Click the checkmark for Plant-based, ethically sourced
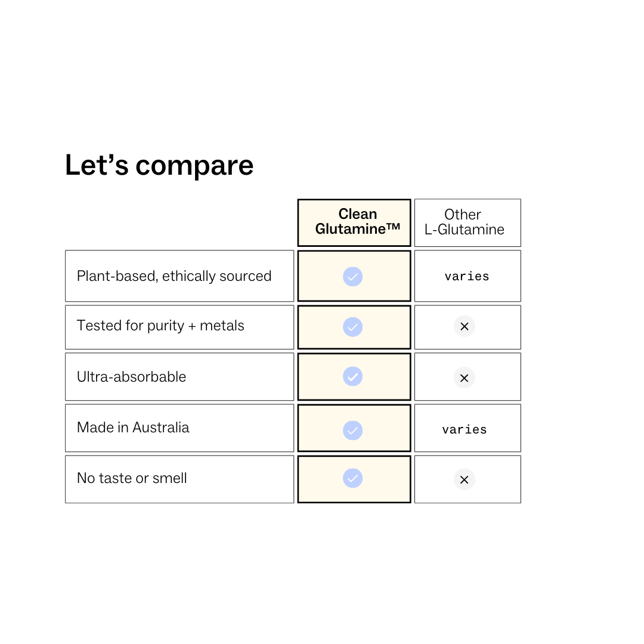Image resolution: width=644 pixels, height=644 pixels. tap(352, 277)
